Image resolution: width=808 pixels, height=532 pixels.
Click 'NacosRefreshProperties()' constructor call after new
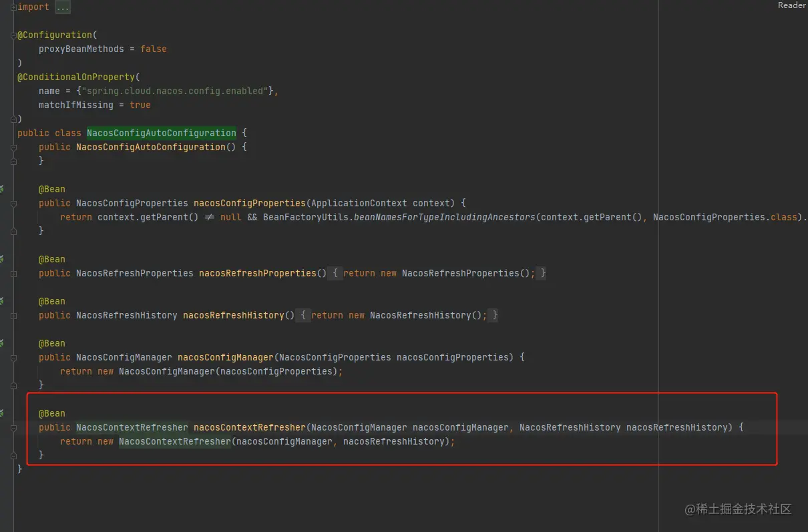[x=466, y=273]
